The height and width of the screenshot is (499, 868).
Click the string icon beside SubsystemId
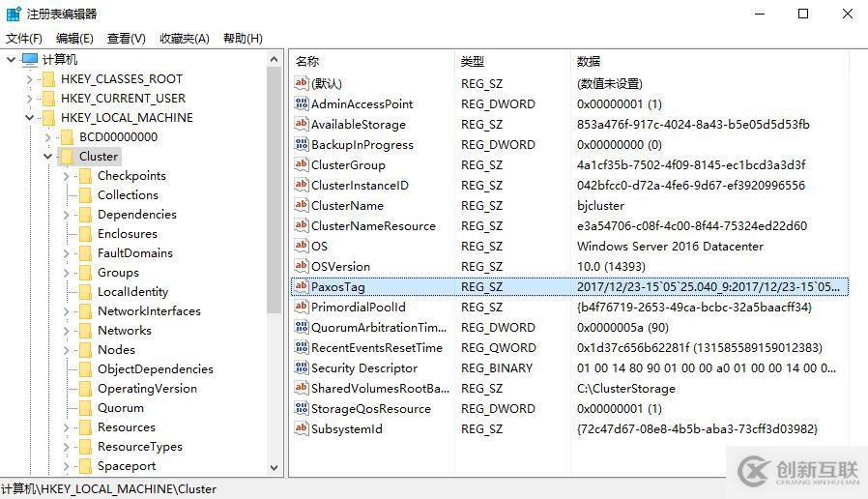(302, 428)
